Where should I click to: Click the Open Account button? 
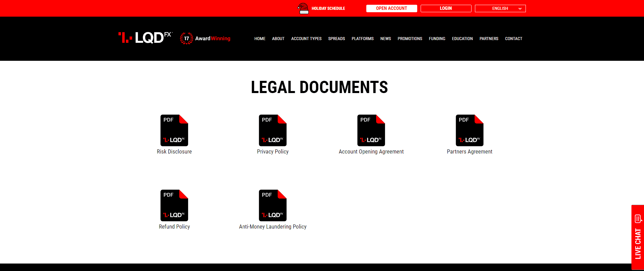pyautogui.click(x=391, y=8)
